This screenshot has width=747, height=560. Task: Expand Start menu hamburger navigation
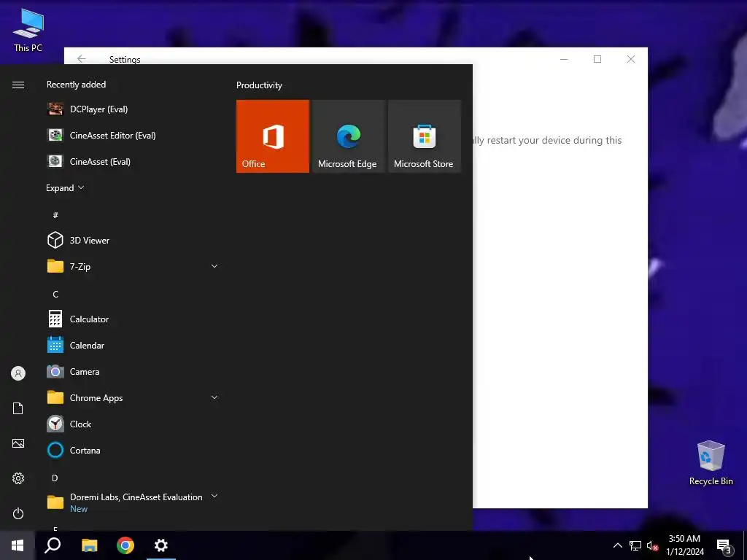tap(18, 85)
